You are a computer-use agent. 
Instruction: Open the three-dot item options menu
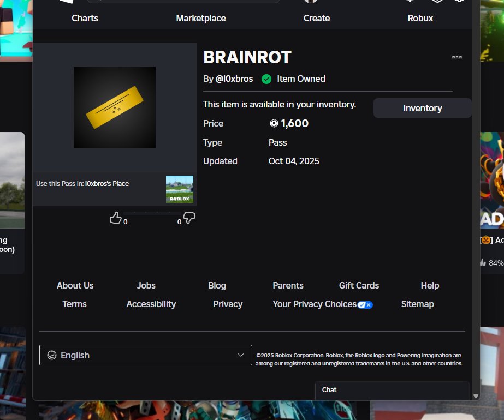point(456,57)
